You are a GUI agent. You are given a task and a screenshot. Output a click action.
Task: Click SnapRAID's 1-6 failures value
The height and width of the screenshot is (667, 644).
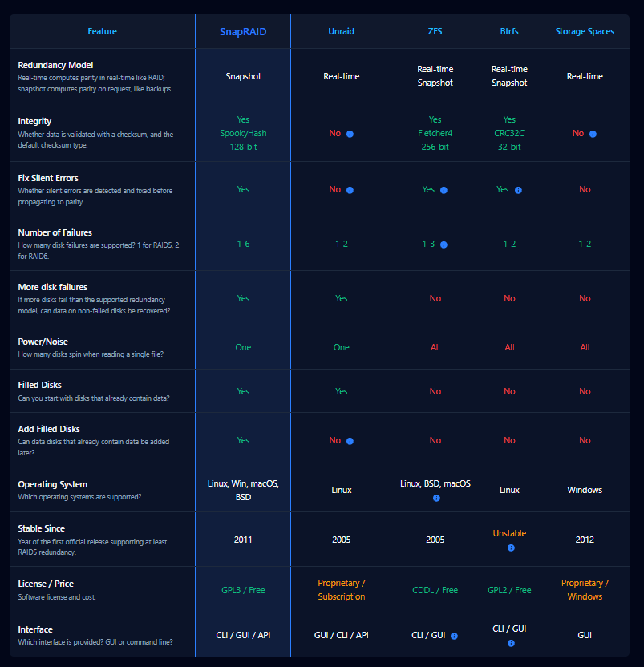point(243,244)
